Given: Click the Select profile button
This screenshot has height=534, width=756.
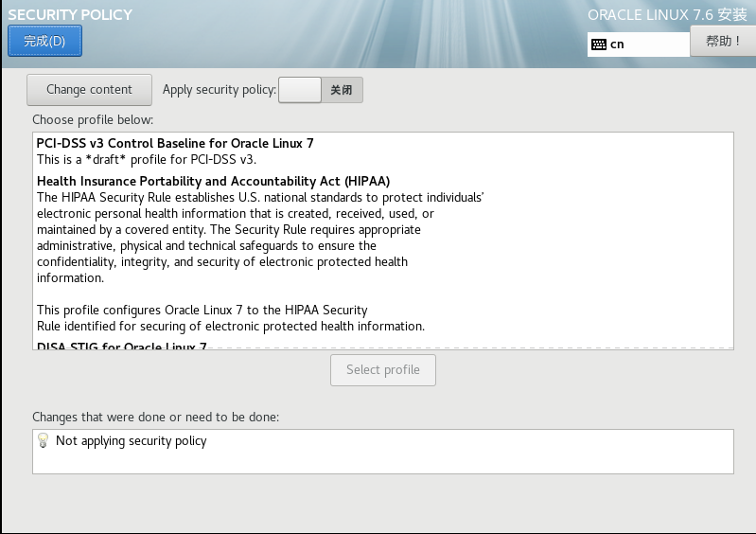Looking at the screenshot, I should [382, 369].
